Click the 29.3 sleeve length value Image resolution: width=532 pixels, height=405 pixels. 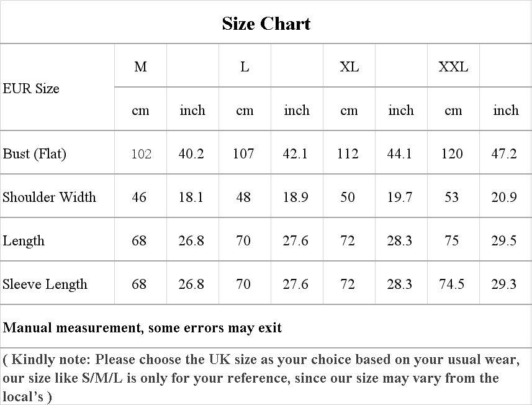[x=504, y=284]
